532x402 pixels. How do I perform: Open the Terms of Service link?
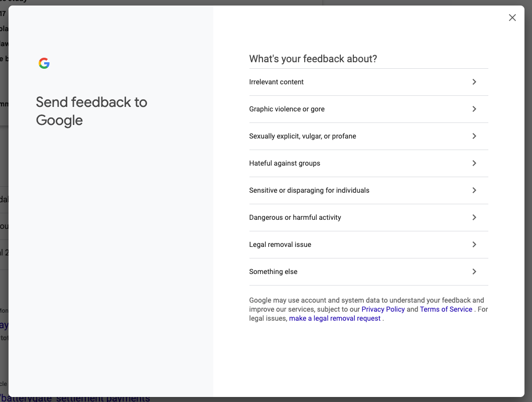coord(446,309)
